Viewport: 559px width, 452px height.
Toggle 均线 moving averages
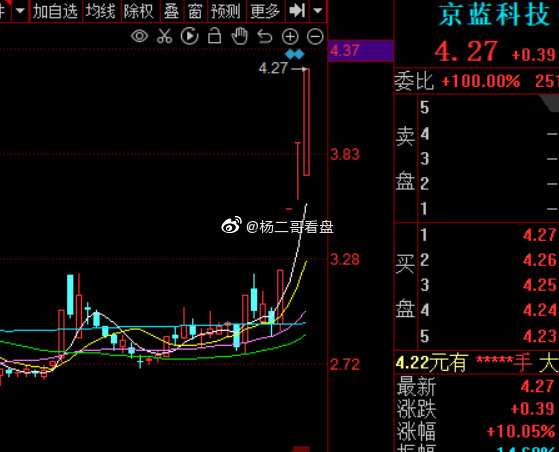[101, 11]
